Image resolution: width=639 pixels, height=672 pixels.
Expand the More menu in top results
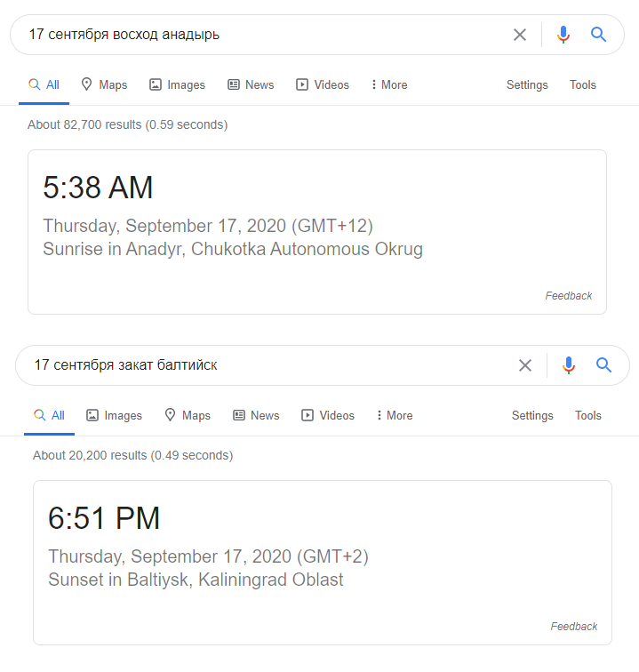(389, 85)
